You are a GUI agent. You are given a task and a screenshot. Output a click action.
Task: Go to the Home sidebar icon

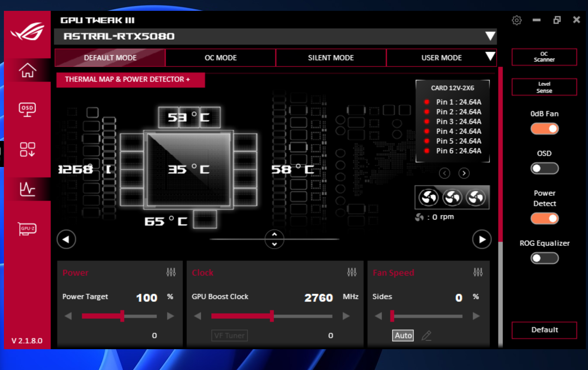(27, 70)
